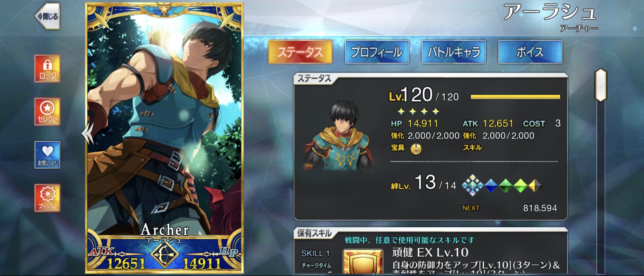Click the yellow level experience bar
644x276 pixels.
[x=515, y=97]
